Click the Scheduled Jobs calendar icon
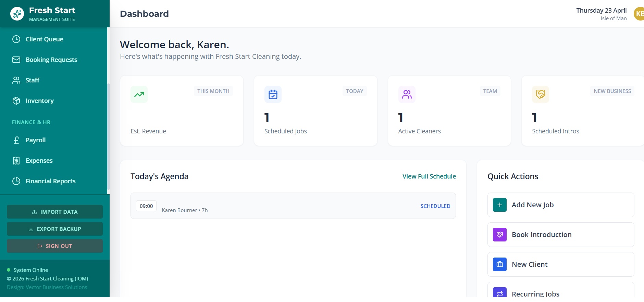Screen dimensions: 644x302 (x=273, y=94)
